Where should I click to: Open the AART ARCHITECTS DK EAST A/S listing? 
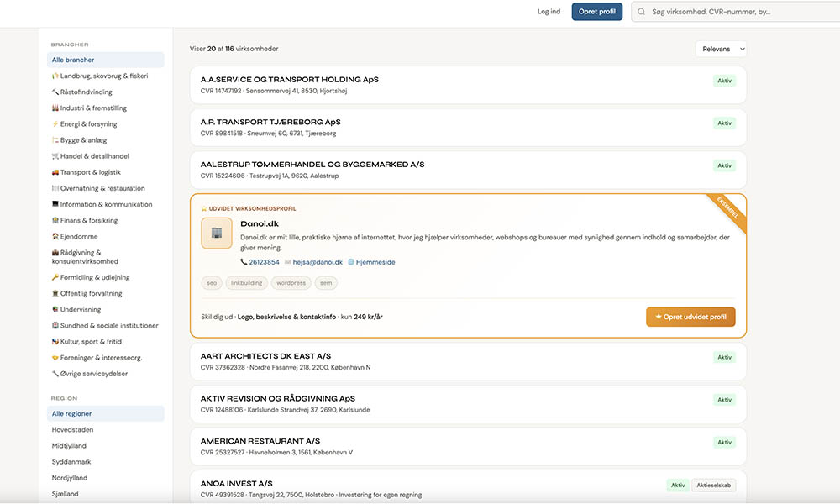265,357
